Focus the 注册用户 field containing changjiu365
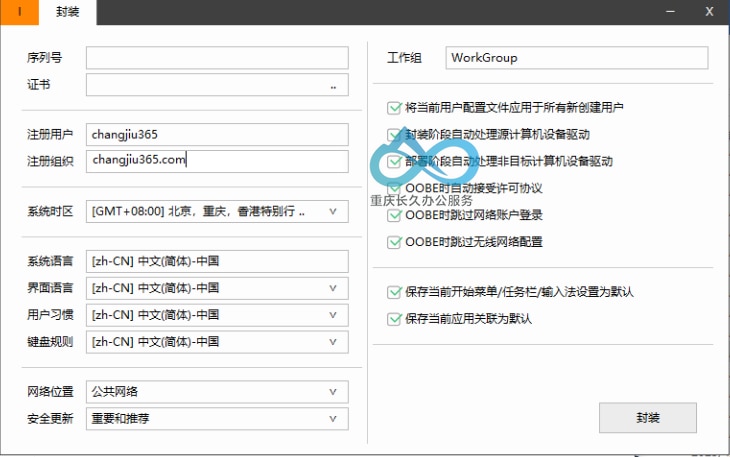The width and height of the screenshot is (730, 457). (217, 134)
